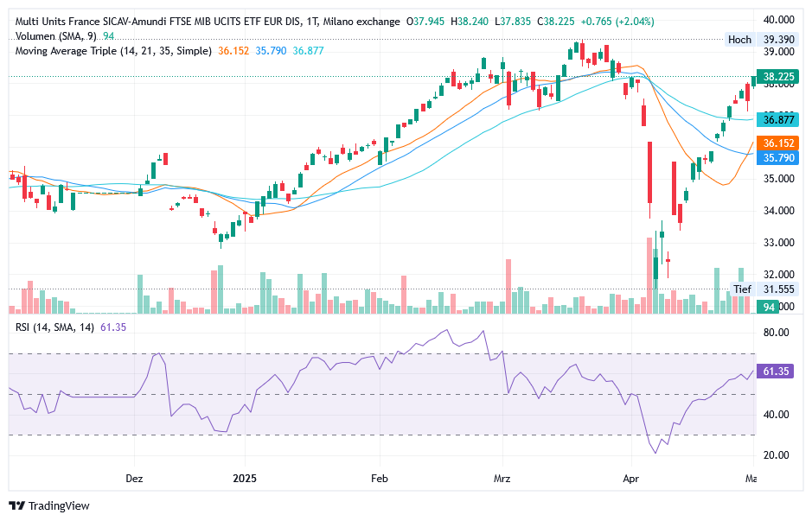The image size is (812, 521).
Task: Click the TradingView logo
Action: pos(17,505)
